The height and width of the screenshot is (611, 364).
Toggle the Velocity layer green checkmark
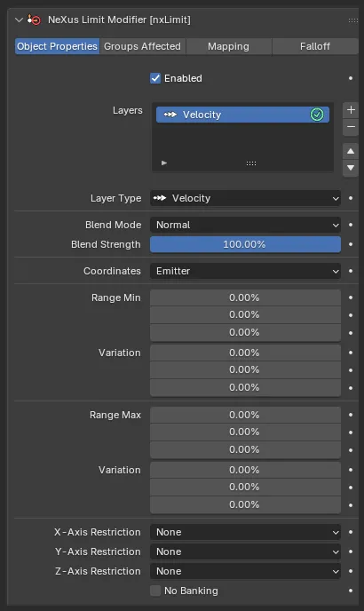coord(317,115)
